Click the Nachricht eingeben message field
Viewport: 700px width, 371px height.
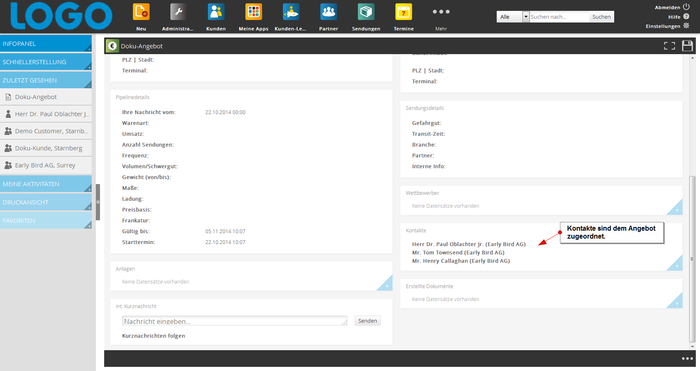coord(234,321)
